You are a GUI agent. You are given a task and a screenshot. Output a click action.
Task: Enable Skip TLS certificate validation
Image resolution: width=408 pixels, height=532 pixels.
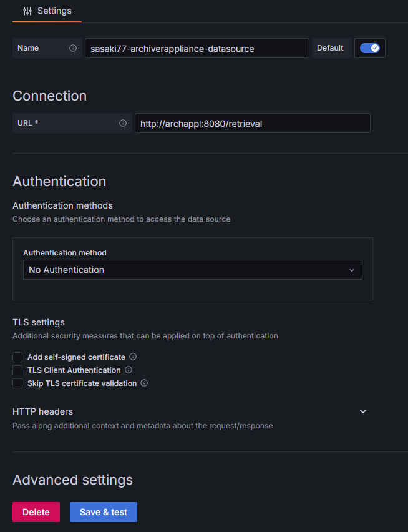click(17, 383)
